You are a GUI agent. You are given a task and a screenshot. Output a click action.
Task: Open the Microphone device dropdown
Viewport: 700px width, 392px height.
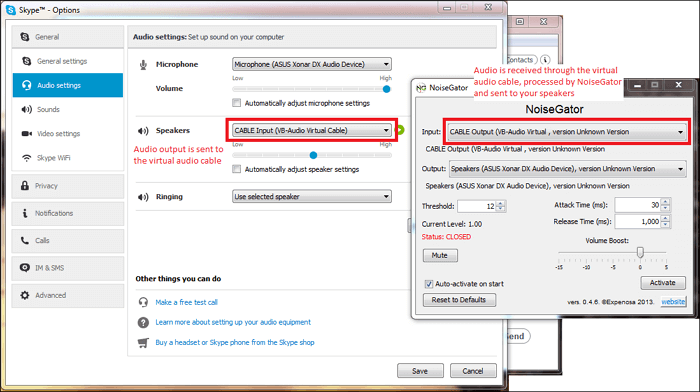point(312,64)
